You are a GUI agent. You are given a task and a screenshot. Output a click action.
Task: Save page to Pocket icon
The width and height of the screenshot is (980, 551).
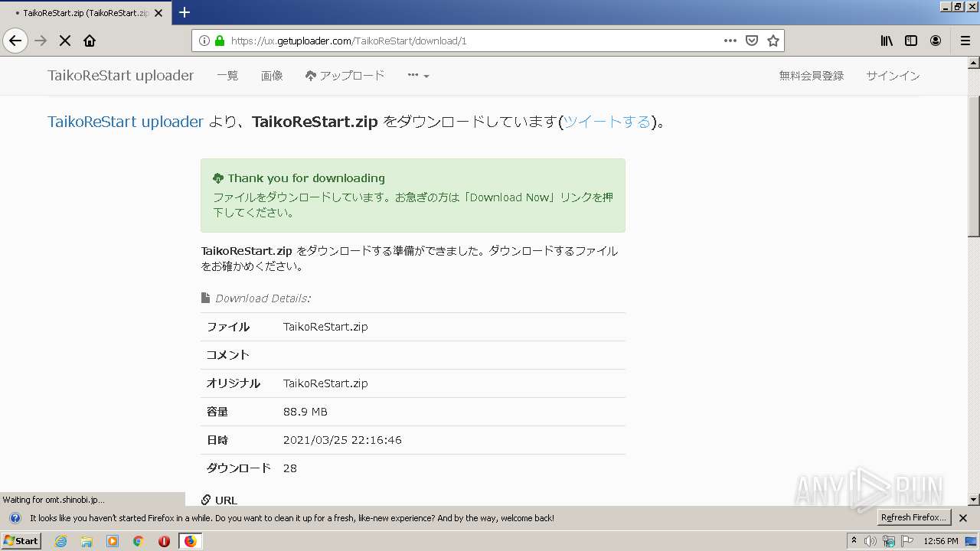point(752,41)
